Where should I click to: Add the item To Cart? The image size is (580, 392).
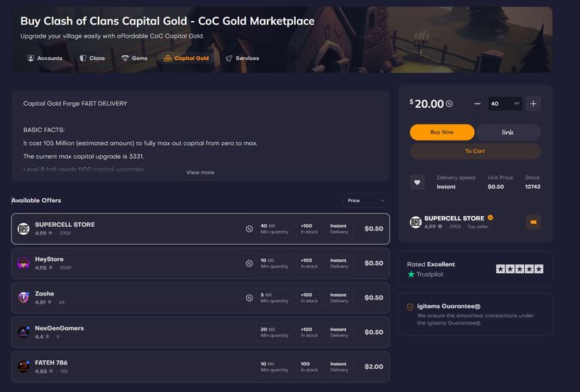[475, 151]
